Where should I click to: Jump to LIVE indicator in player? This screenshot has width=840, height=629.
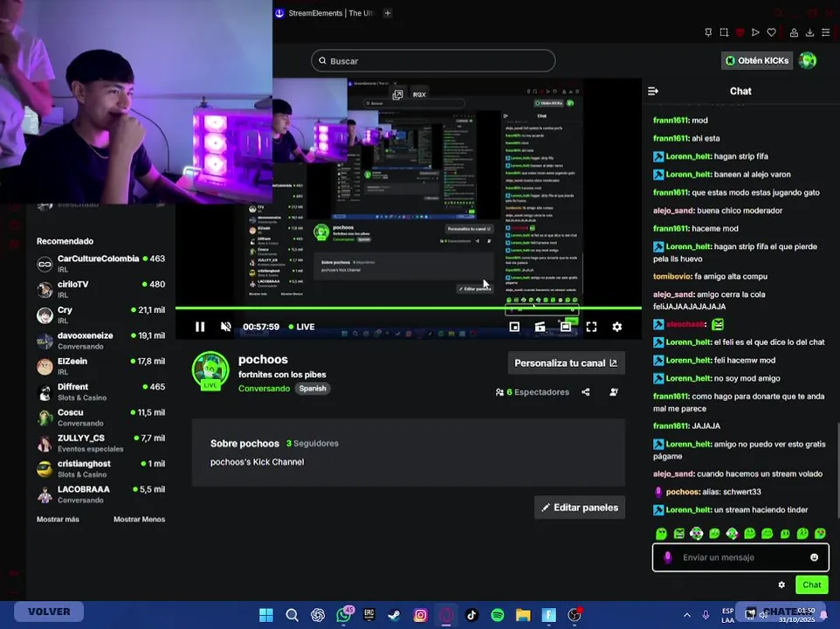[301, 327]
